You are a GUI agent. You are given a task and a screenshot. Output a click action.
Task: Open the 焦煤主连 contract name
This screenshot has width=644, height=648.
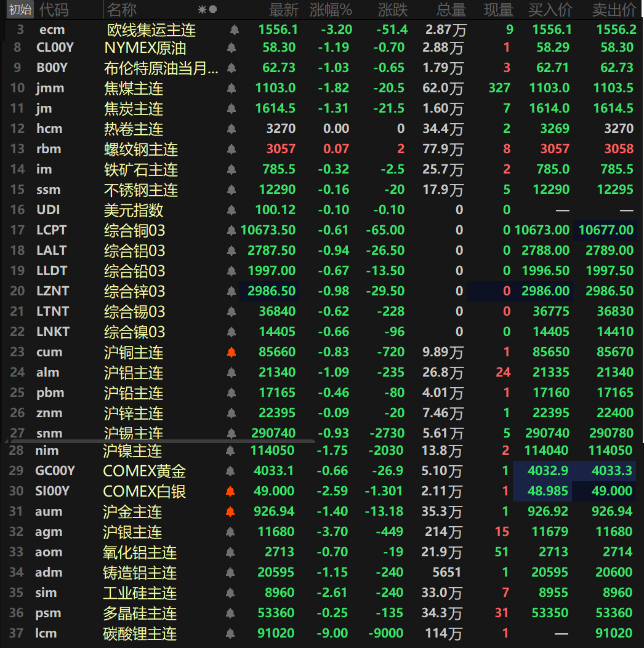point(134,89)
